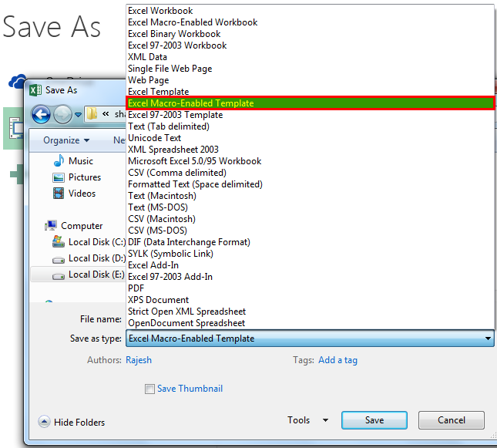This screenshot has height=448, width=497.
Task: Click the Cancel button
Action: click(x=452, y=420)
